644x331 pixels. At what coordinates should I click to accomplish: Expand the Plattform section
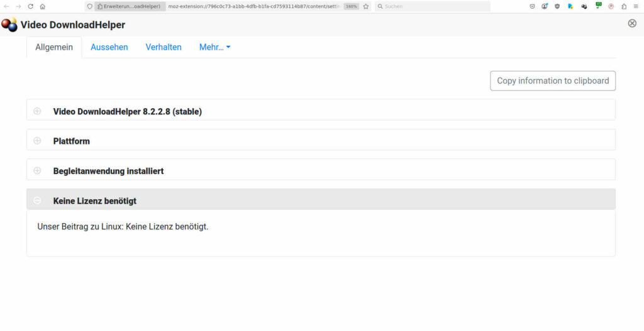coord(321,140)
